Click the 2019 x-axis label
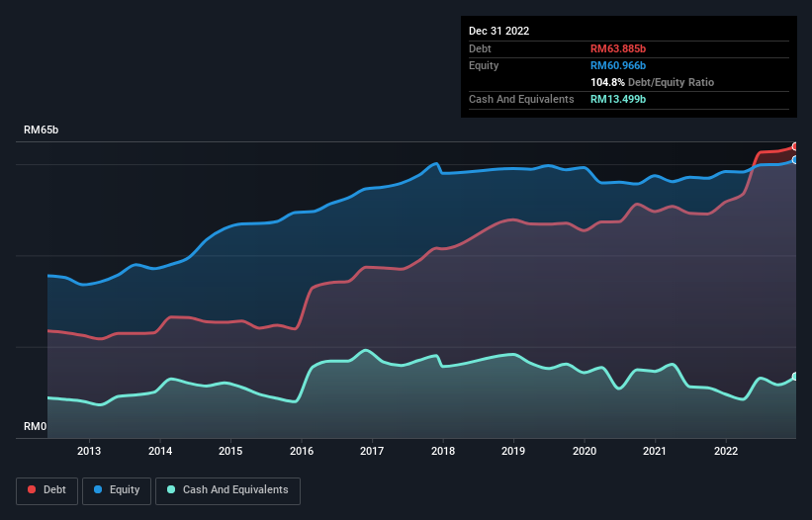Image resolution: width=812 pixels, height=520 pixels. click(513, 451)
